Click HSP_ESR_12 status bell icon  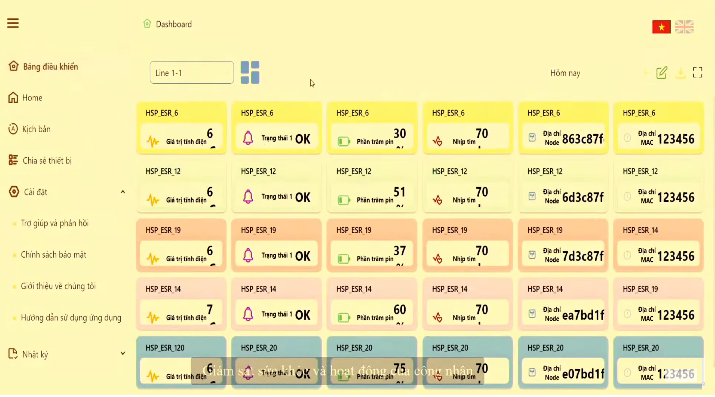[248, 196]
